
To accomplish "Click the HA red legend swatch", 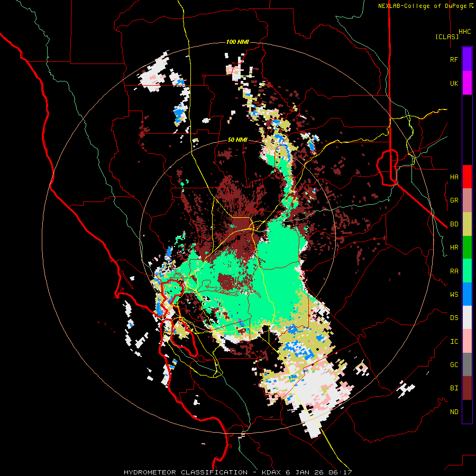I will tap(467, 177).
